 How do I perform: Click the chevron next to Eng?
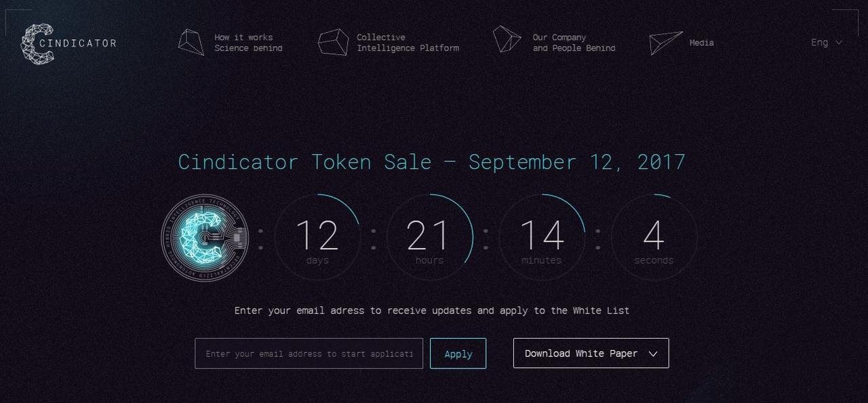coord(839,43)
